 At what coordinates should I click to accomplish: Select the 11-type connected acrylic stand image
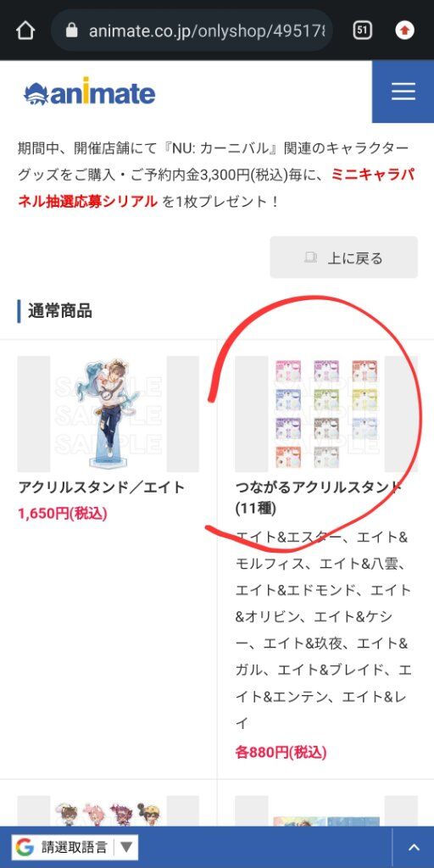(326, 414)
